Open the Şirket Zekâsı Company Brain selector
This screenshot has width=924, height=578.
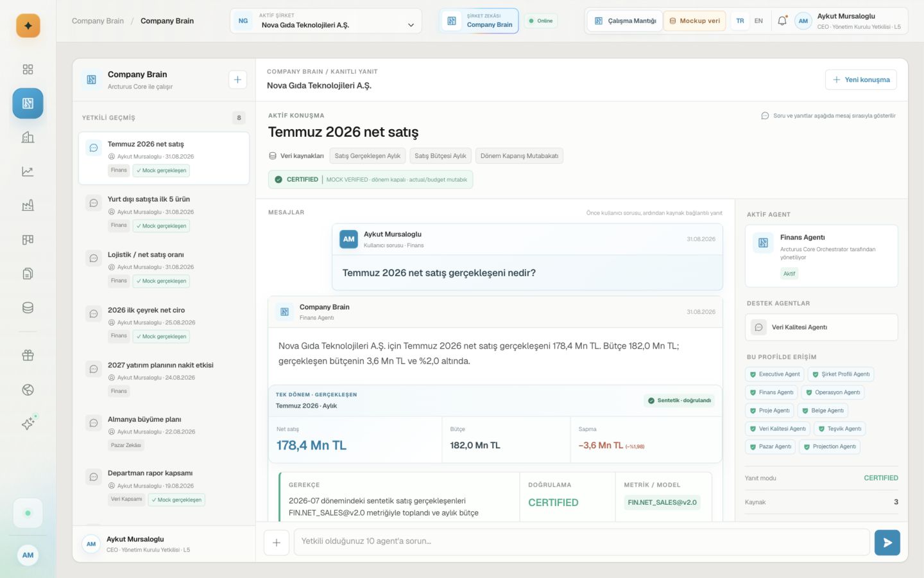coord(481,21)
